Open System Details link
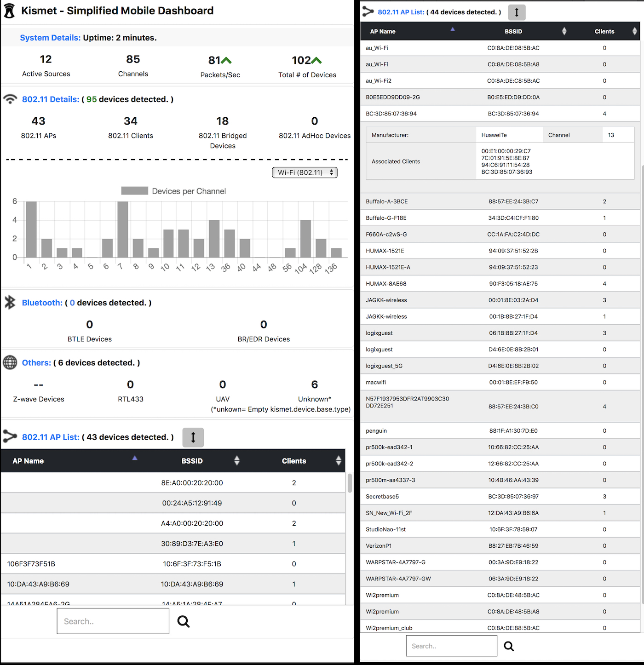Viewport: 644px width, 665px height. [x=50, y=38]
